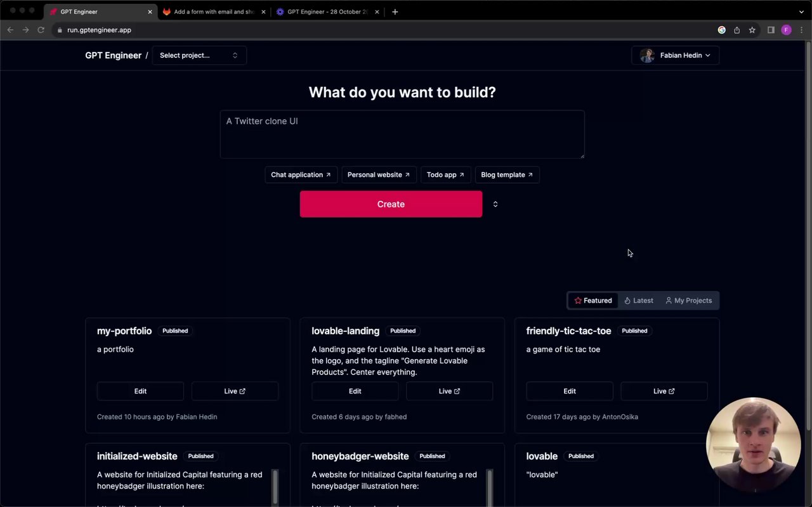Switch to the Featured filter
Image resolution: width=812 pixels, height=507 pixels.
click(x=593, y=301)
